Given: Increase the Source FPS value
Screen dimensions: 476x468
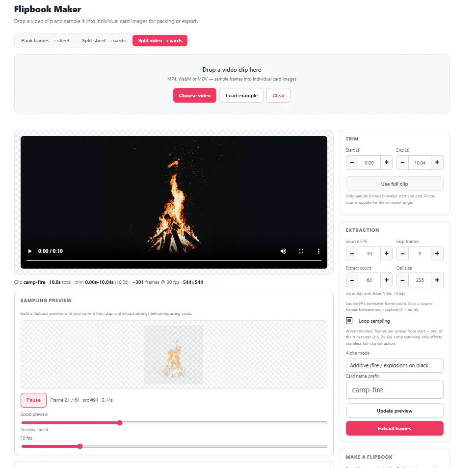Looking at the screenshot, I should [x=387, y=253].
